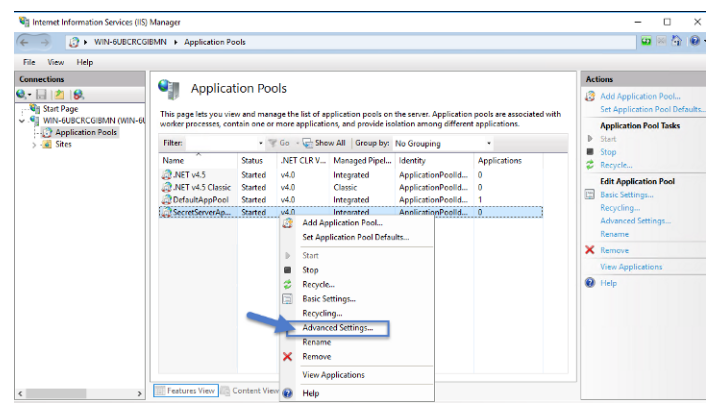Click the Basic Settings icon in Actions pane
722x412 pixels.
pyautogui.click(x=590, y=194)
